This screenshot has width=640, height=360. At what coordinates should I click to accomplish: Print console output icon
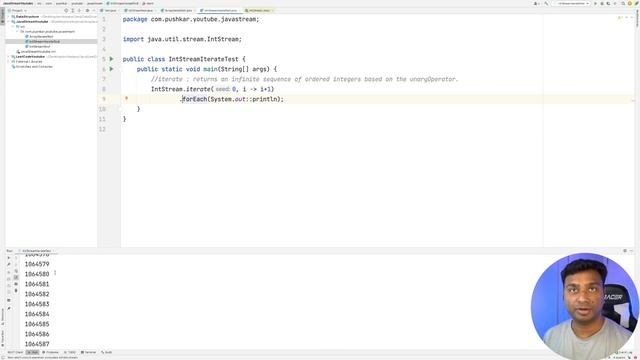pos(16,284)
